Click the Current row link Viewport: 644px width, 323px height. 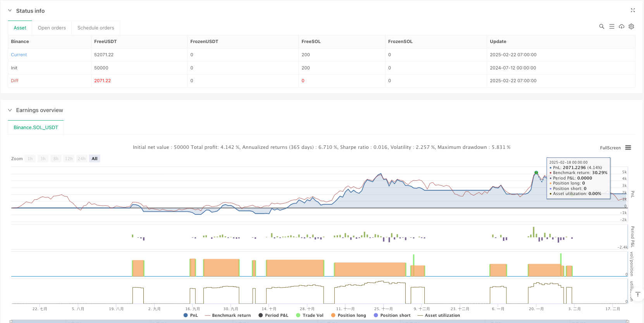tap(19, 55)
